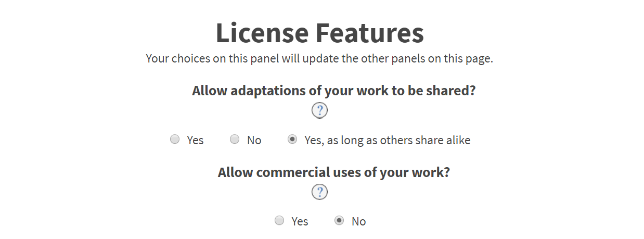Permit commercial uses by choosing Yes
Screen dimensions: 644x239
tap(279, 220)
